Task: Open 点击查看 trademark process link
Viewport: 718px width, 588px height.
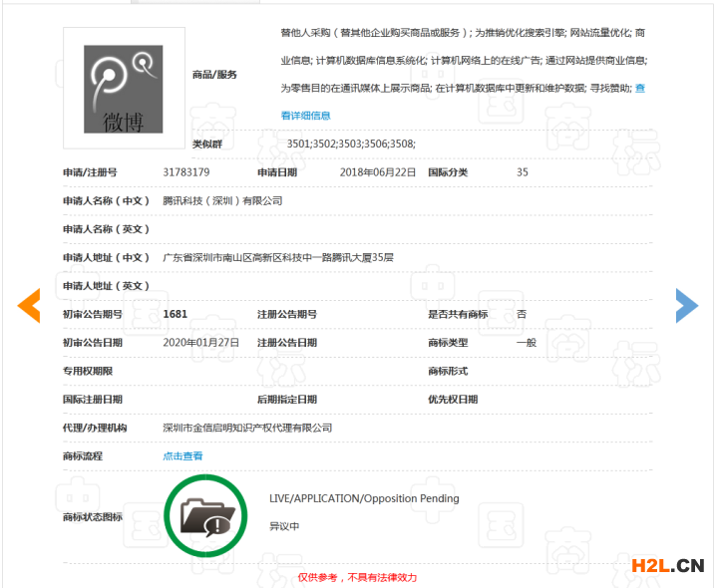Action: (x=182, y=455)
